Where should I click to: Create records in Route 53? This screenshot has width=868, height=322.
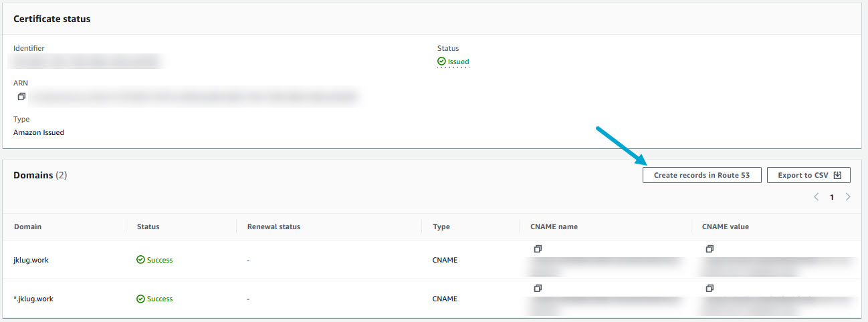pos(701,175)
